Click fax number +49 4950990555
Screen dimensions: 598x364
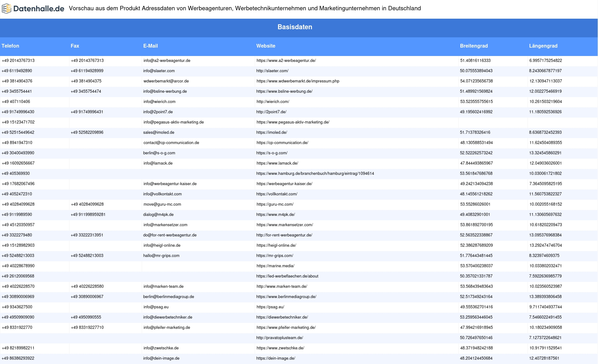(x=86, y=317)
